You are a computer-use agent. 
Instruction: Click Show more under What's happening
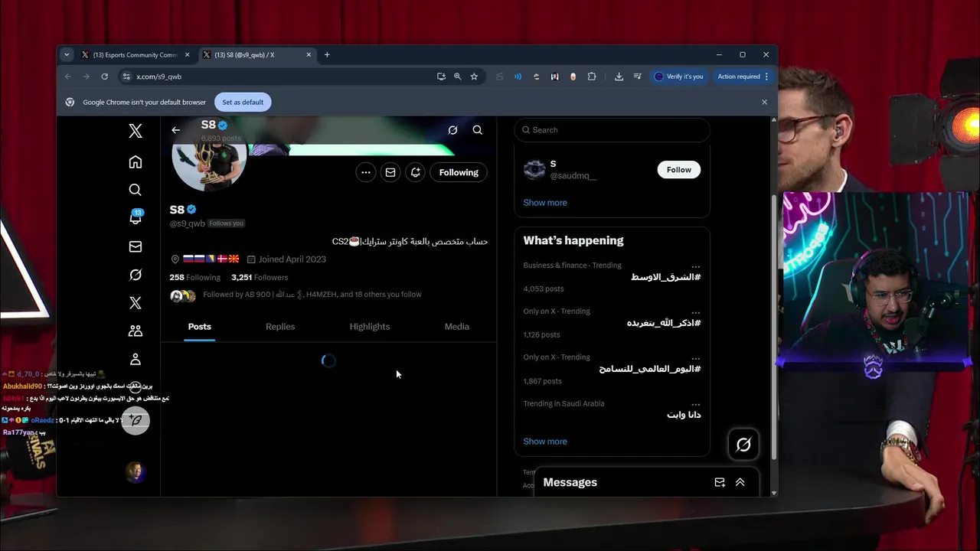pos(545,442)
